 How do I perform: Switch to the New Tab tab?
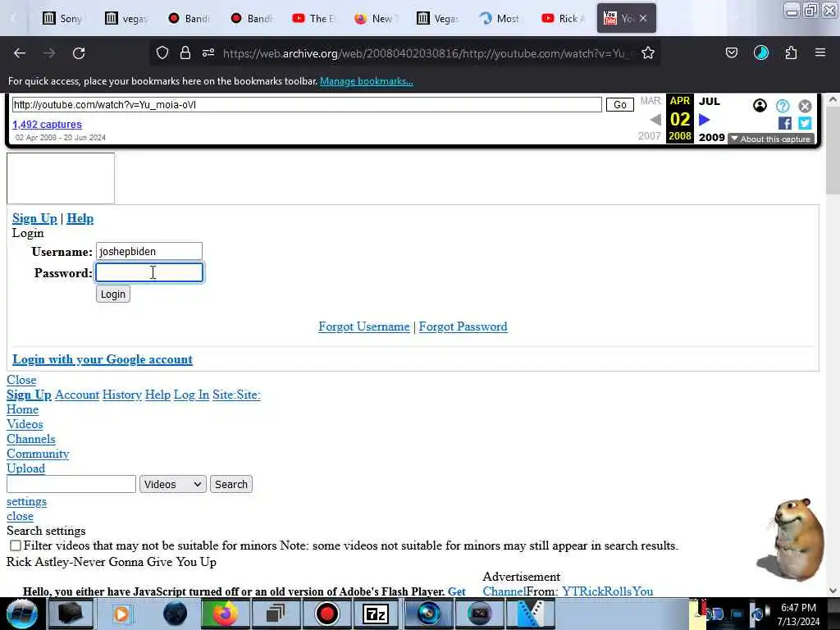[x=375, y=18]
